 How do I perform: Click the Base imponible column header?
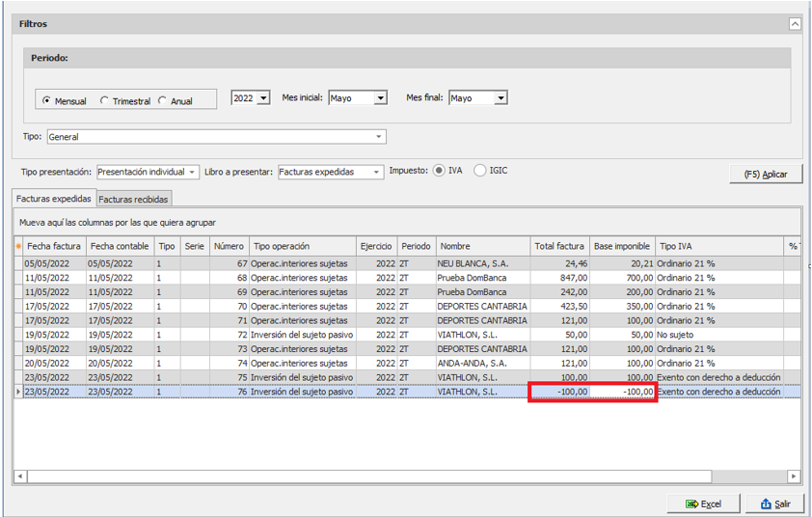pos(622,246)
